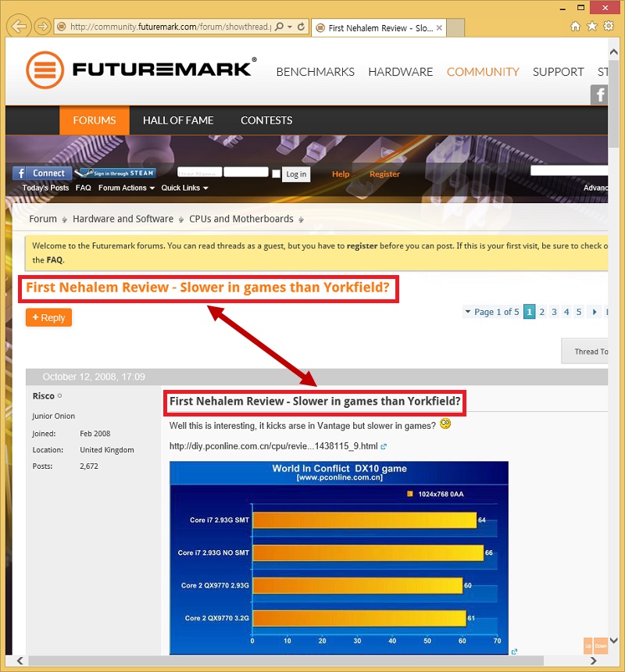
Task: Open browser Home icon
Action: (x=575, y=27)
